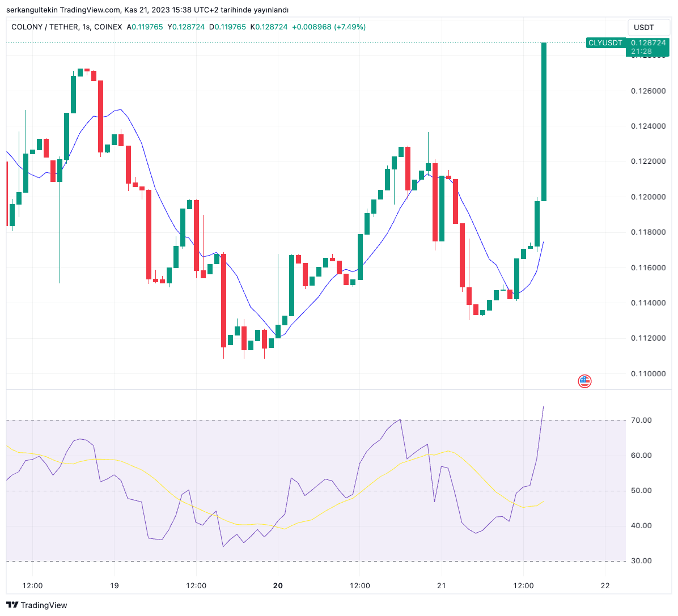Click the US flag economic event icon
678x616 pixels.
(x=584, y=381)
